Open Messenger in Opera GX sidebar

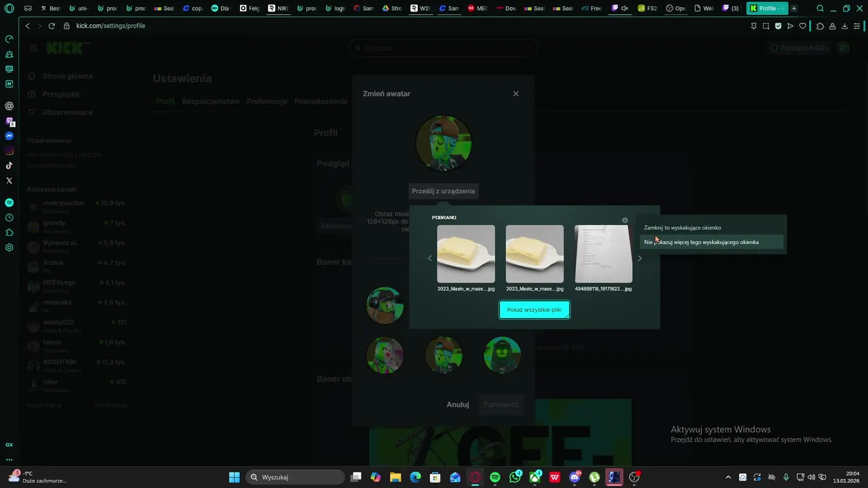tap(9, 136)
